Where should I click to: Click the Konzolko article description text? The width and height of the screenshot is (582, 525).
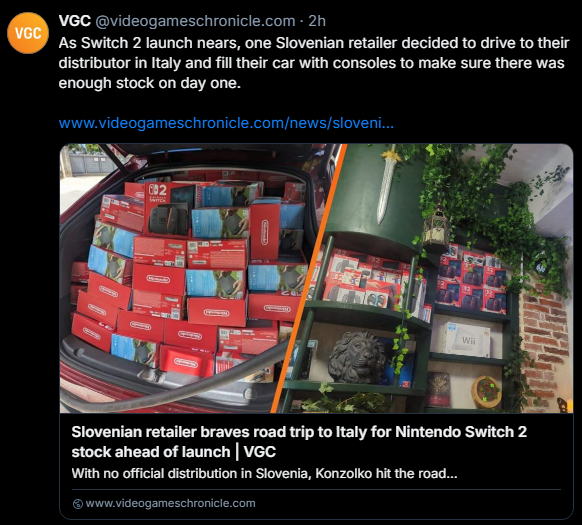tap(264, 473)
